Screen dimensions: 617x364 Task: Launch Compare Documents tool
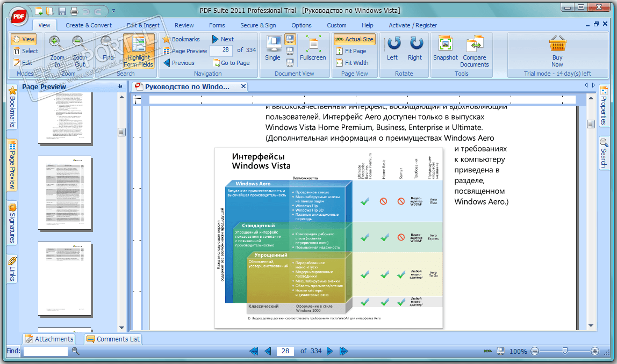point(475,51)
